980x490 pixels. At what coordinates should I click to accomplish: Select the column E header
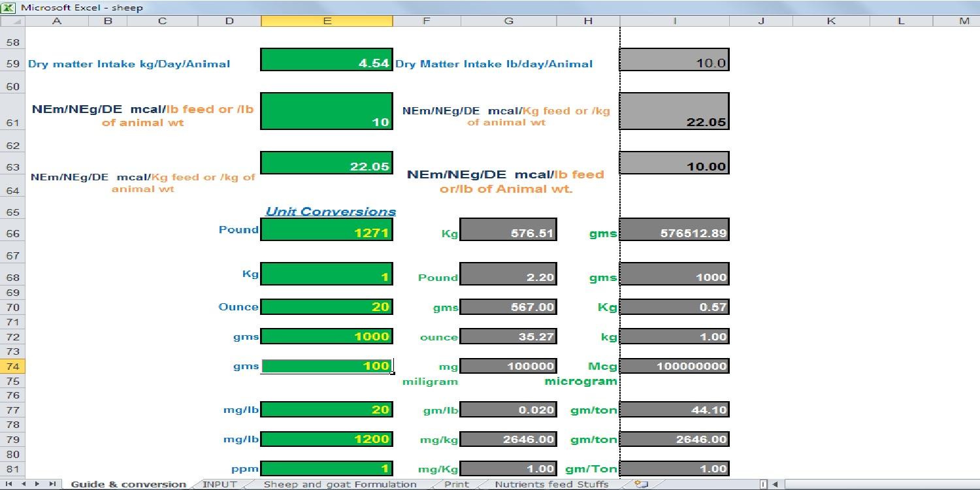click(327, 21)
